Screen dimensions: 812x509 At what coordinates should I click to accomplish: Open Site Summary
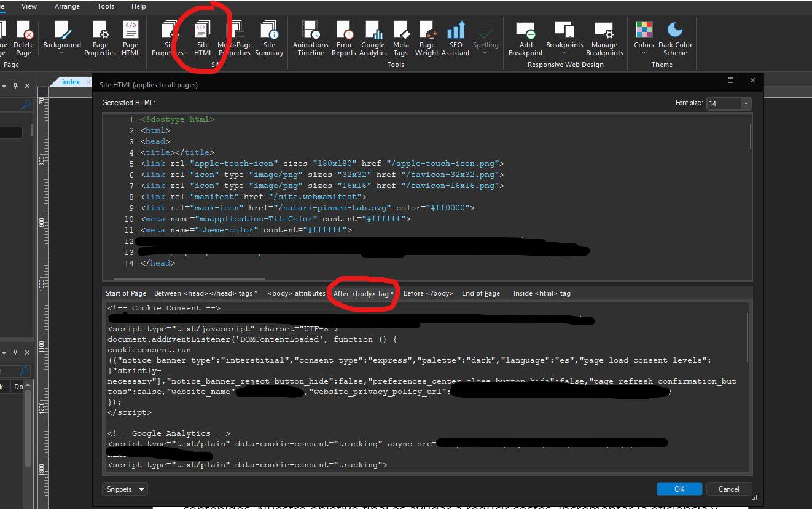click(269, 39)
